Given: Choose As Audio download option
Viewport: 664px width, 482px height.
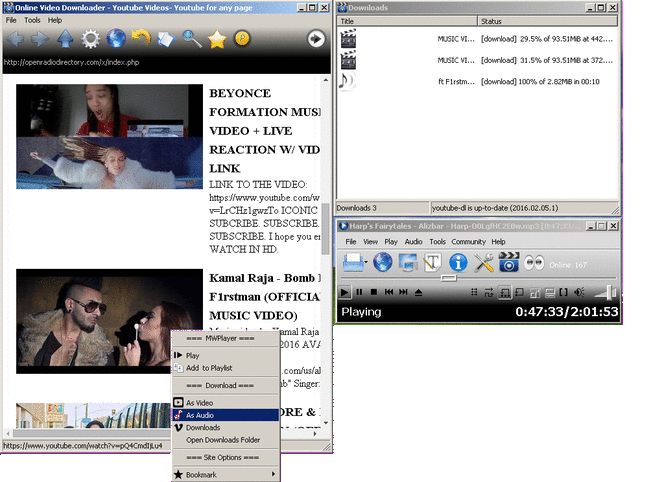Looking at the screenshot, I should point(225,415).
